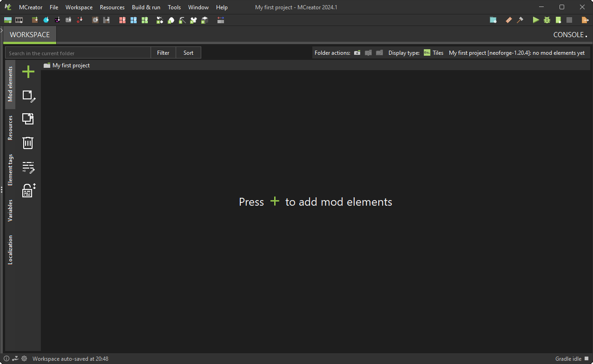Toggle the Tiles display type
Screen dimensions: 593x364
click(434, 53)
